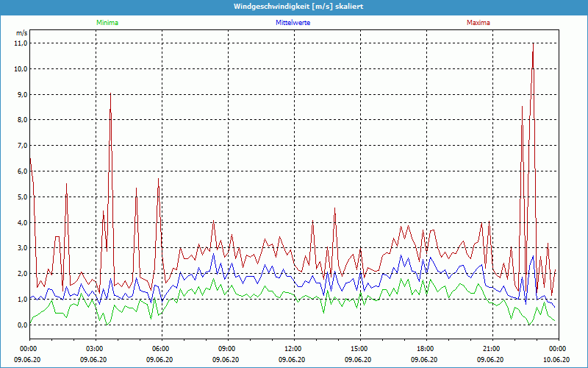Click the chart title Windgeschwindigkeit [m/s] skaliert
This screenshot has width=588, height=368.
298,7
